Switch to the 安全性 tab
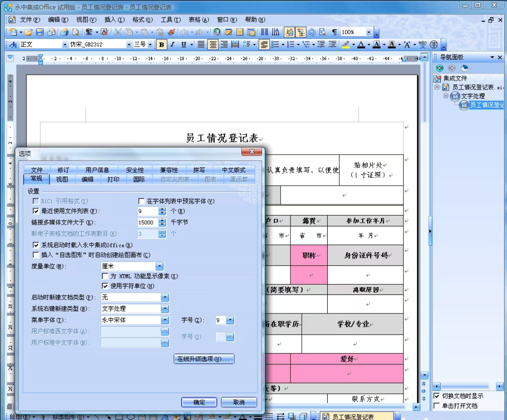 [135, 170]
